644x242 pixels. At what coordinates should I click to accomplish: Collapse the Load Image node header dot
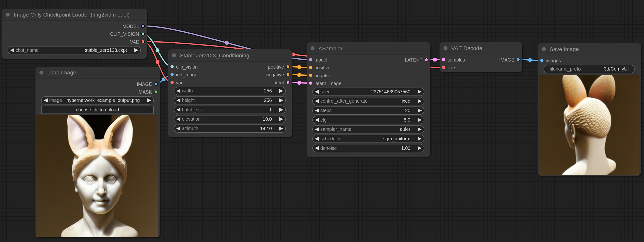[42, 72]
